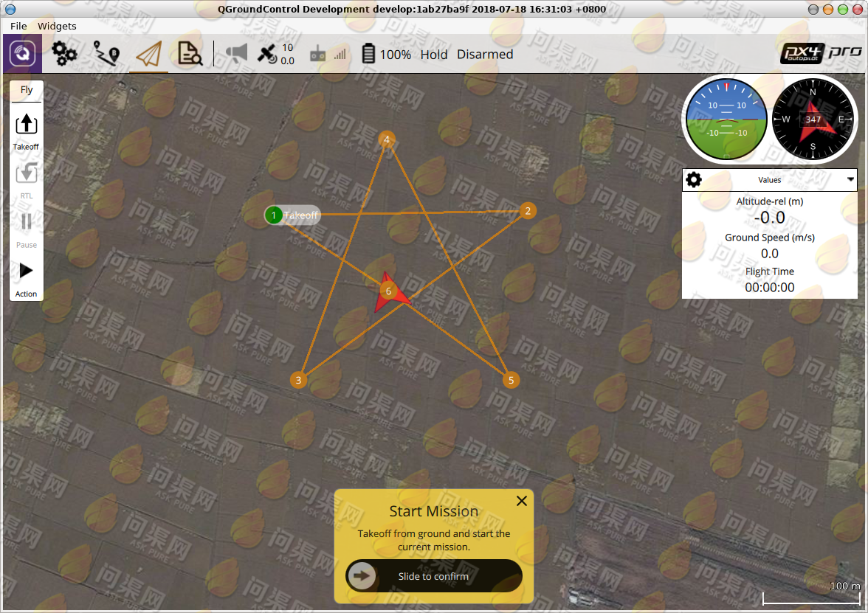868x613 pixels.
Task: Click the QGroundControl application logo icon
Action: click(22, 54)
